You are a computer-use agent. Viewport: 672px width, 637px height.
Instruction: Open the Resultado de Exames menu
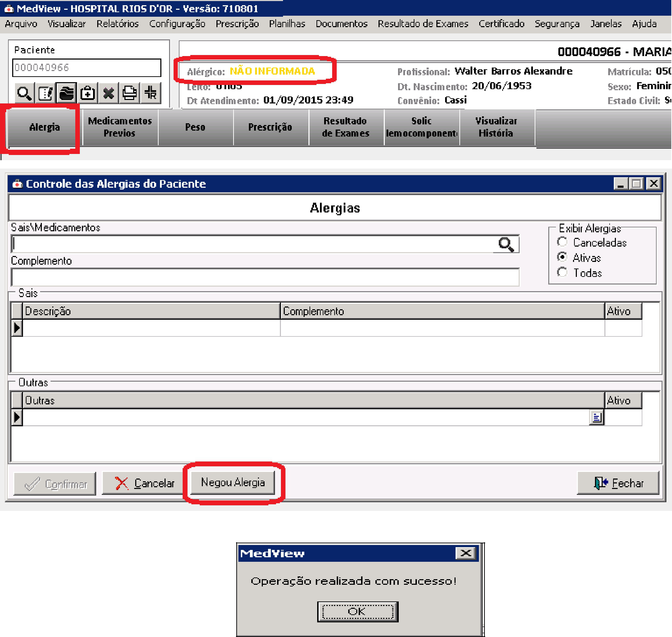tap(423, 24)
